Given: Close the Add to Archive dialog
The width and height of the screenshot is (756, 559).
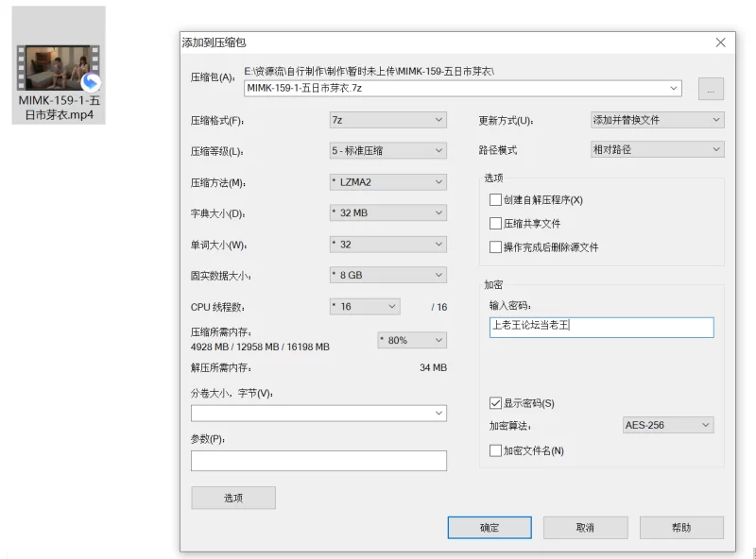Looking at the screenshot, I should coord(720,42).
